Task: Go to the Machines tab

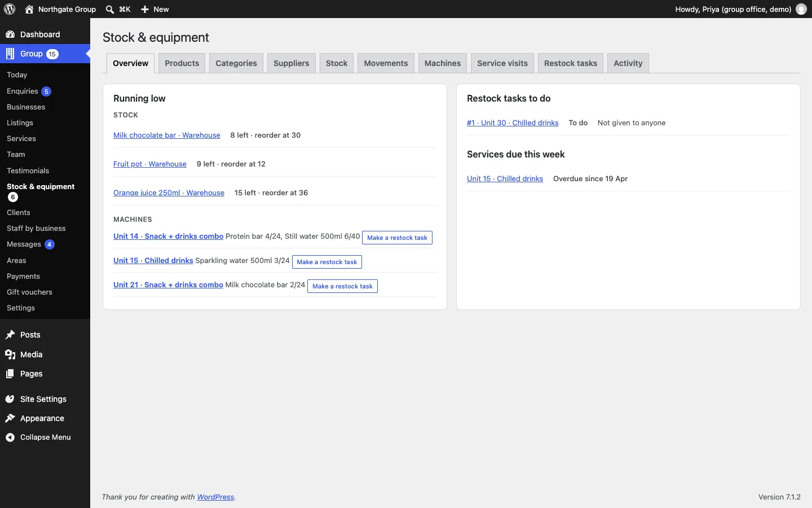Action: click(443, 63)
